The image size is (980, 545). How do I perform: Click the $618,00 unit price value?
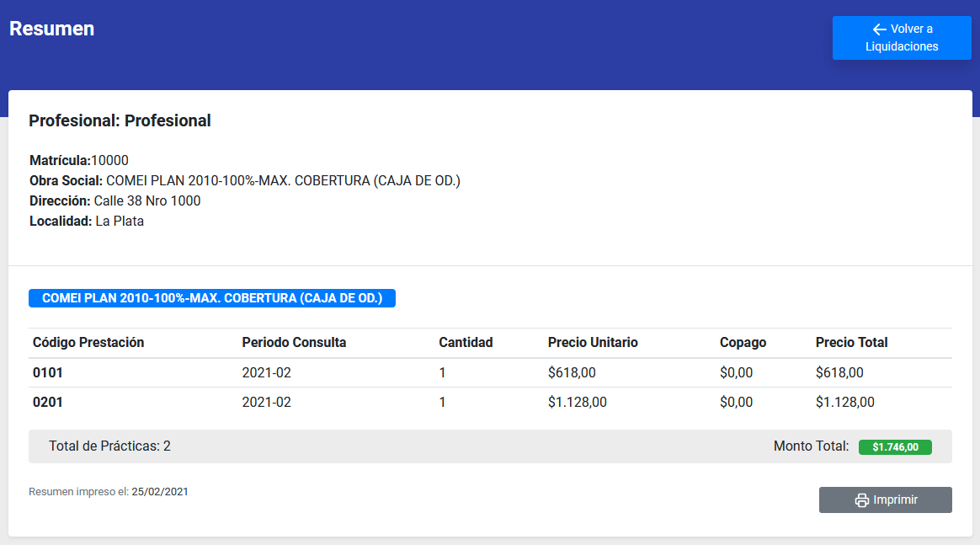[573, 371]
